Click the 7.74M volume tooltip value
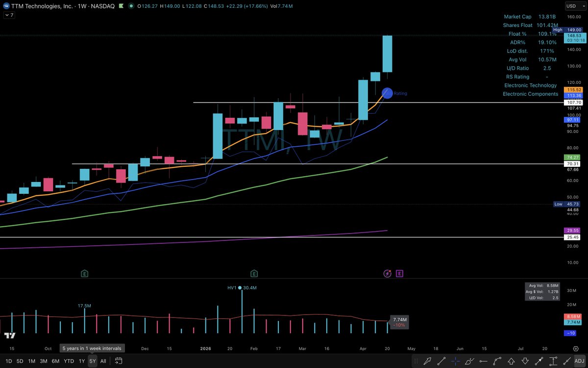This screenshot has width=588, height=368. tap(399, 319)
